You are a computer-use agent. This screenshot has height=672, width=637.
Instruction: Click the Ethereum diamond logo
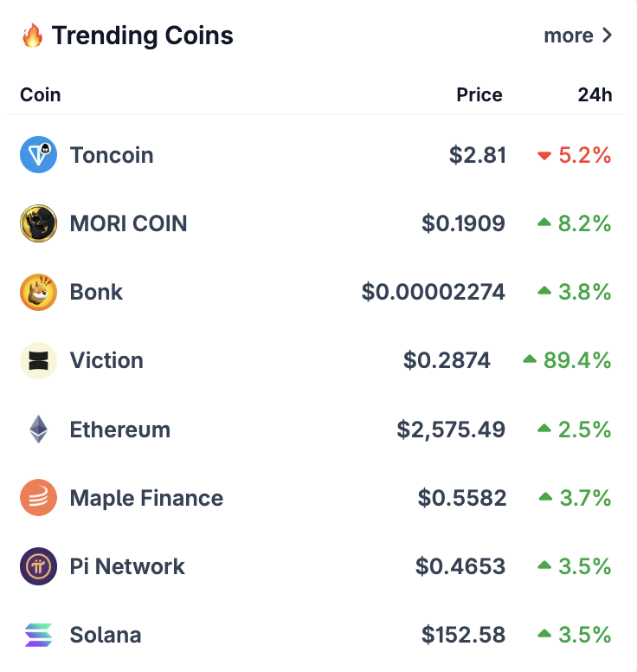point(39,429)
